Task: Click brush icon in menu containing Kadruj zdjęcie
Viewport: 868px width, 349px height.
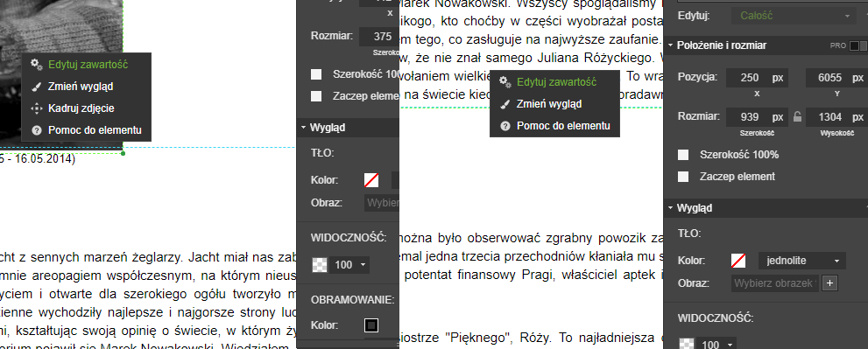Action: [x=37, y=87]
